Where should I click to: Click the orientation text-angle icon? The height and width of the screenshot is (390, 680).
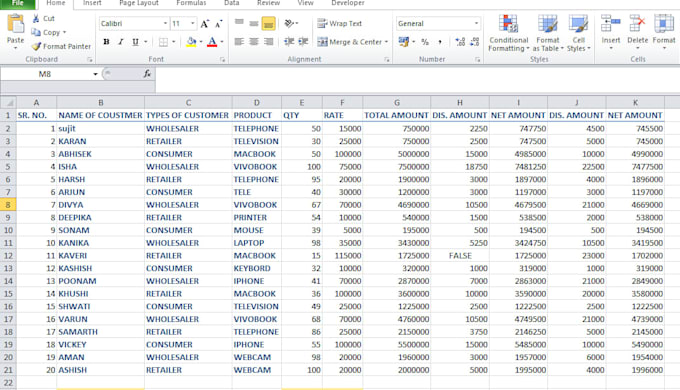289,23
